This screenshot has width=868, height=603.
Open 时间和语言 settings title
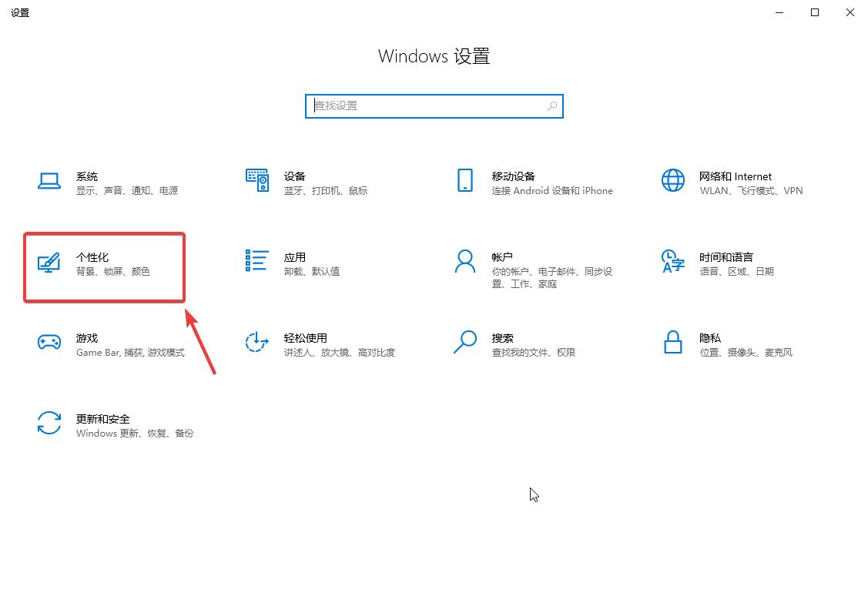tap(726, 257)
